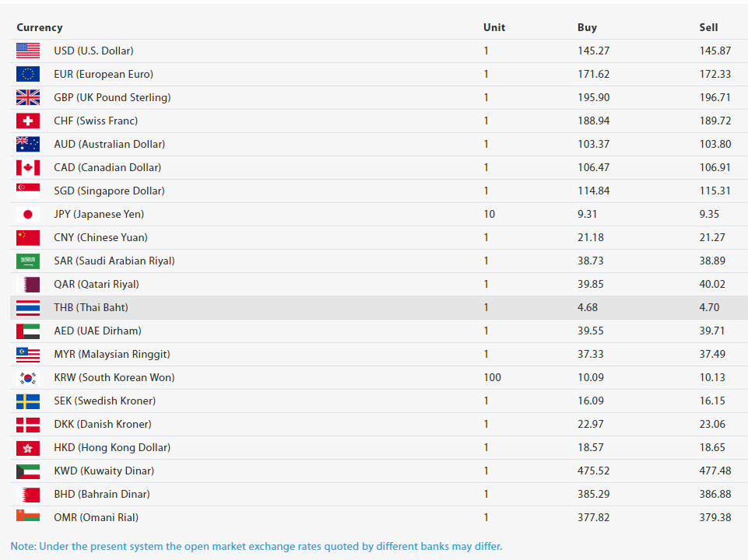Click the UK flag icon
748x560 pixels.
(x=28, y=97)
